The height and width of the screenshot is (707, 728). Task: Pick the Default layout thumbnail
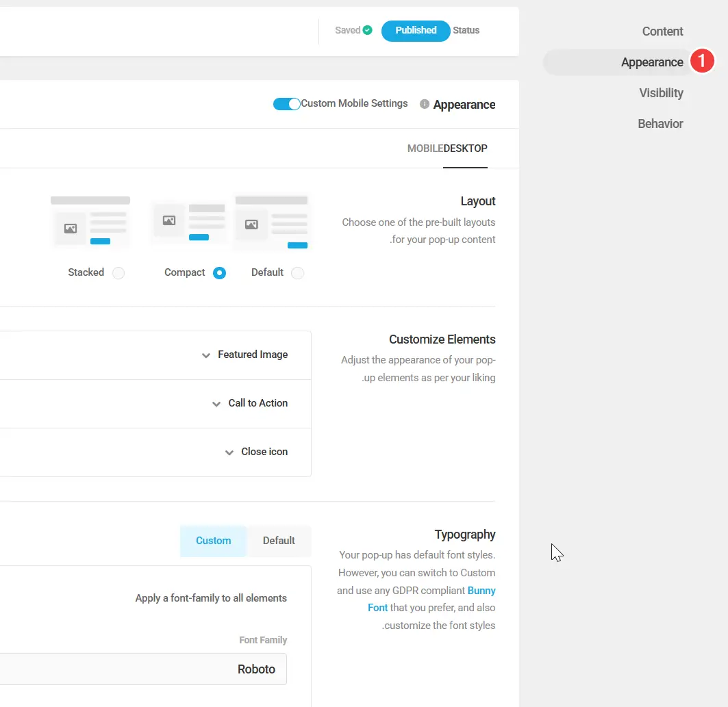[x=272, y=222]
